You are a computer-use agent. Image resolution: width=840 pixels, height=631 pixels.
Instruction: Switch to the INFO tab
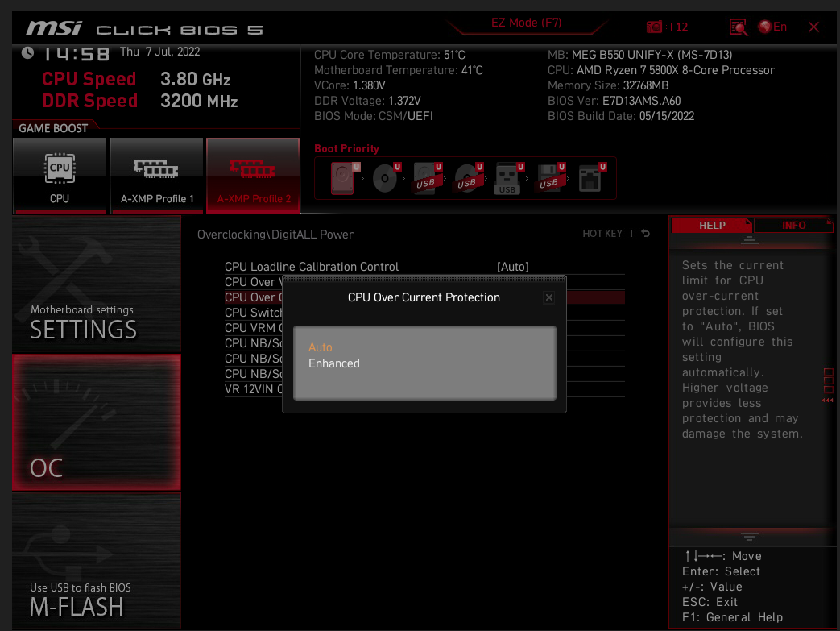[793, 225]
